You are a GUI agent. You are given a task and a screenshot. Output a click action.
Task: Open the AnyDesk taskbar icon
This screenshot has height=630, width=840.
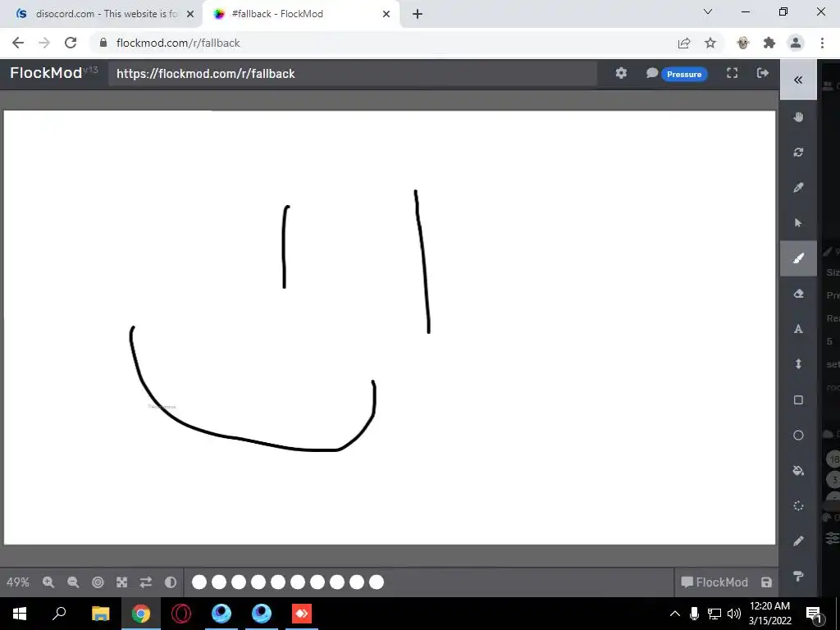302,614
